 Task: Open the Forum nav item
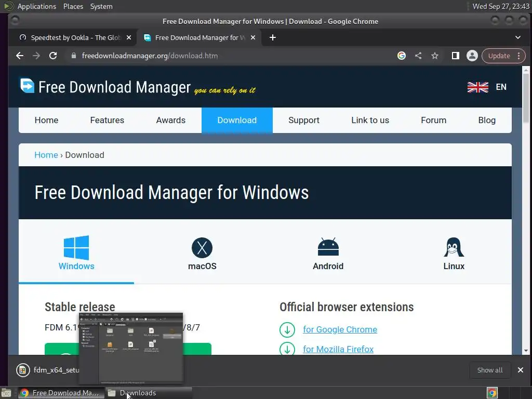pos(434,120)
